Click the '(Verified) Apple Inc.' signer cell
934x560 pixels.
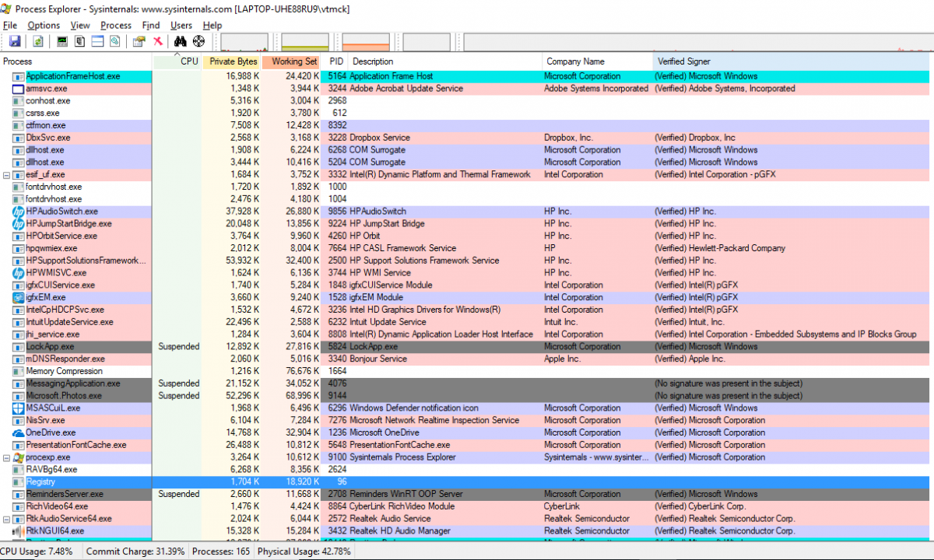[x=690, y=359]
